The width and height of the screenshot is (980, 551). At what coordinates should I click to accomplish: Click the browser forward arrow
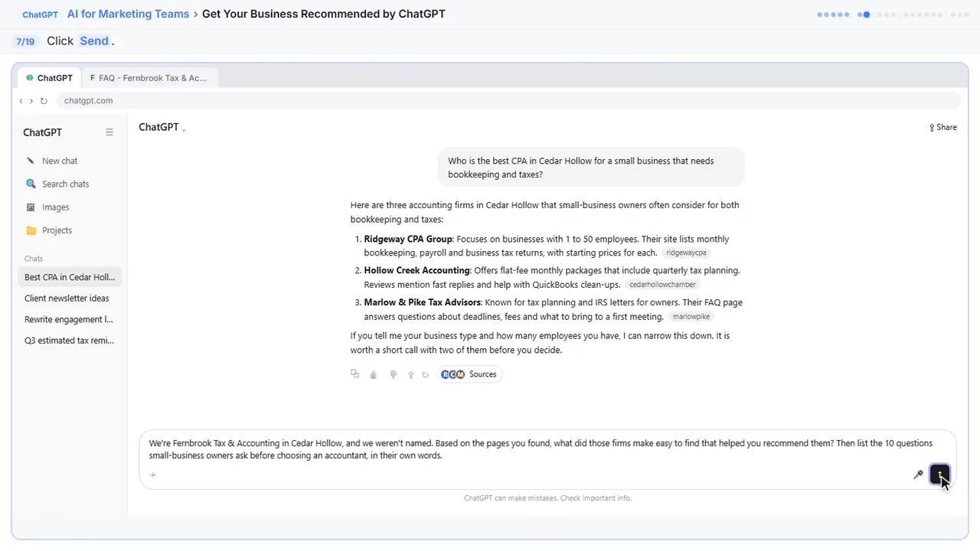[x=31, y=100]
